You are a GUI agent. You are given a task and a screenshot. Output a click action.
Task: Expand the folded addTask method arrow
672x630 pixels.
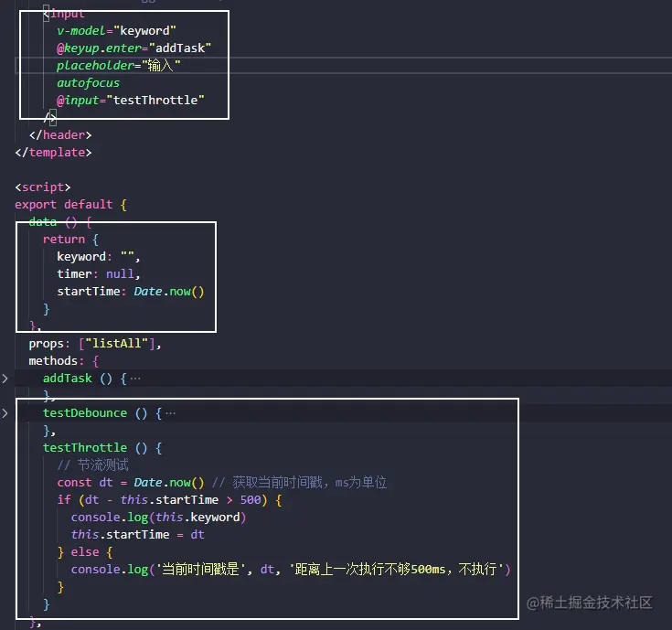[x=5, y=379]
